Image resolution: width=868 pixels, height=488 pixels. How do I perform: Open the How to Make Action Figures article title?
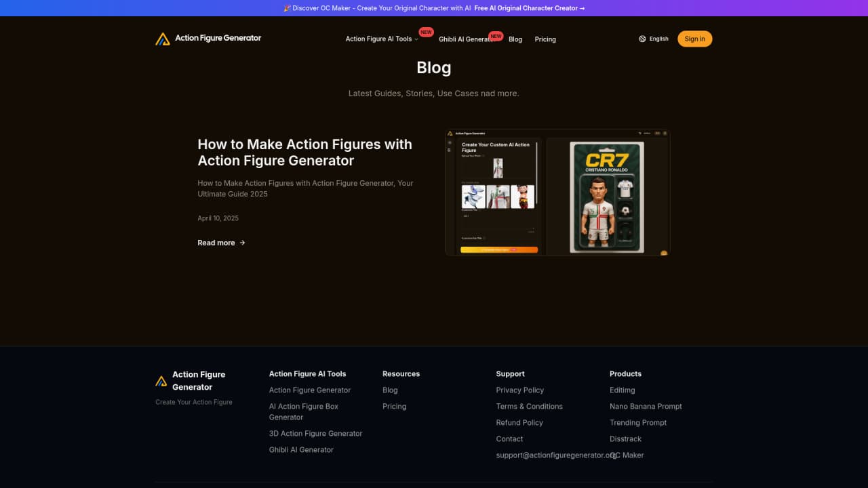304,152
